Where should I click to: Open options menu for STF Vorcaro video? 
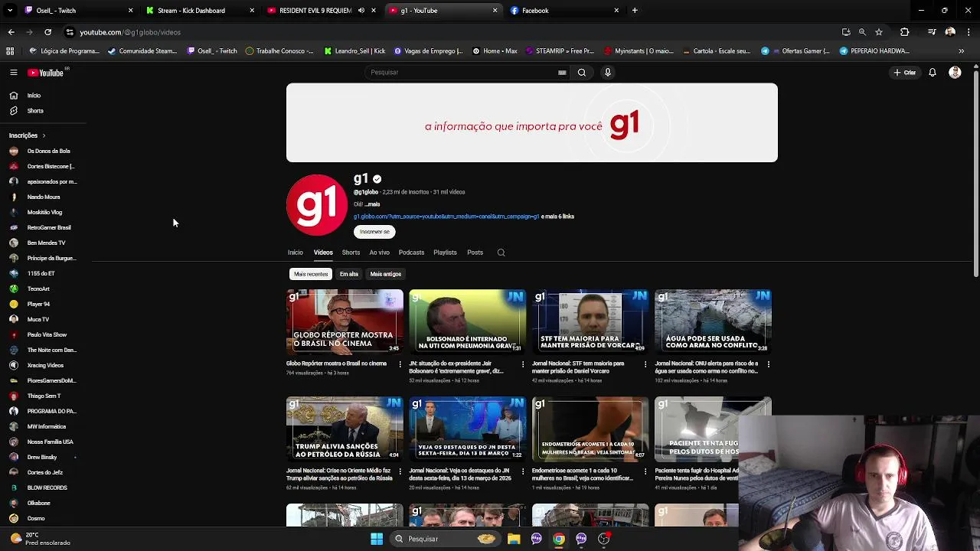point(645,364)
